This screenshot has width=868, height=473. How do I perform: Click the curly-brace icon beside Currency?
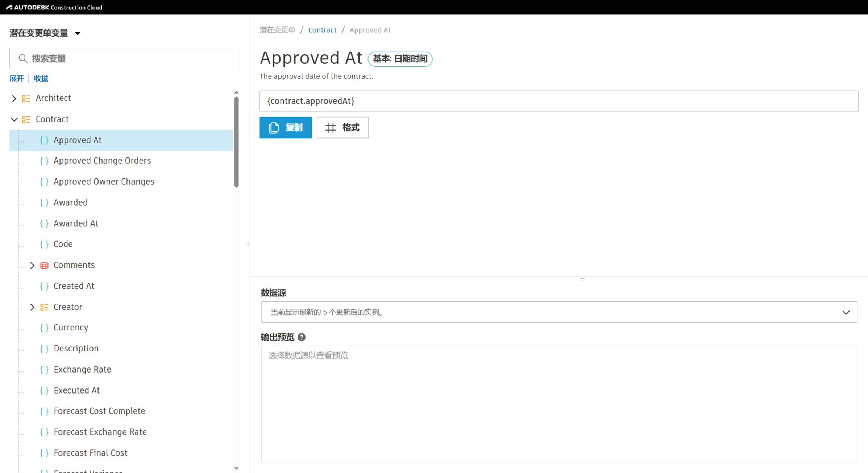click(44, 328)
